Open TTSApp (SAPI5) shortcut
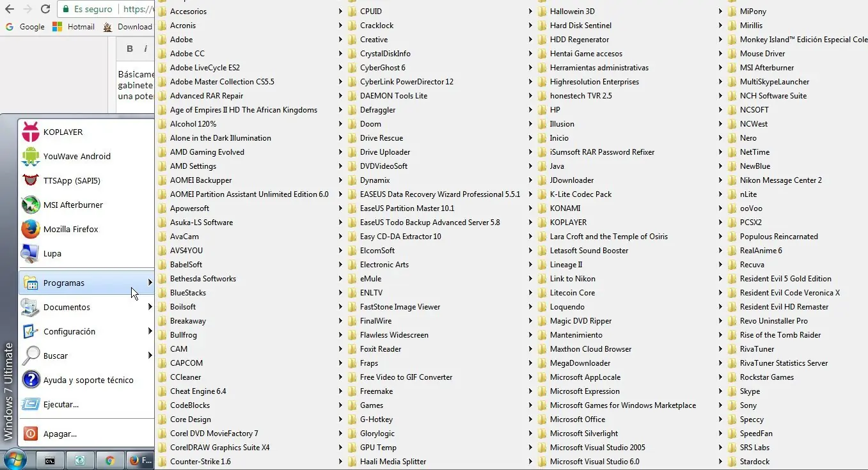The height and width of the screenshot is (470, 868). (86, 180)
